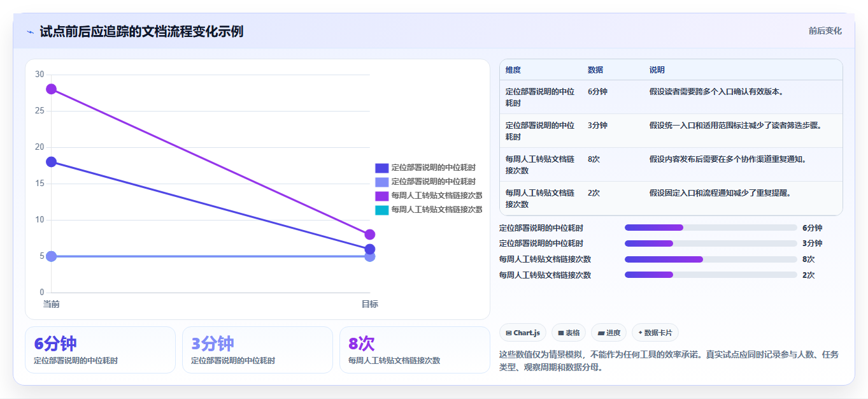Toggle the purple 每周人工转贴文档链接次数 legend swatch
This screenshot has width=868, height=399.
pyautogui.click(x=381, y=196)
